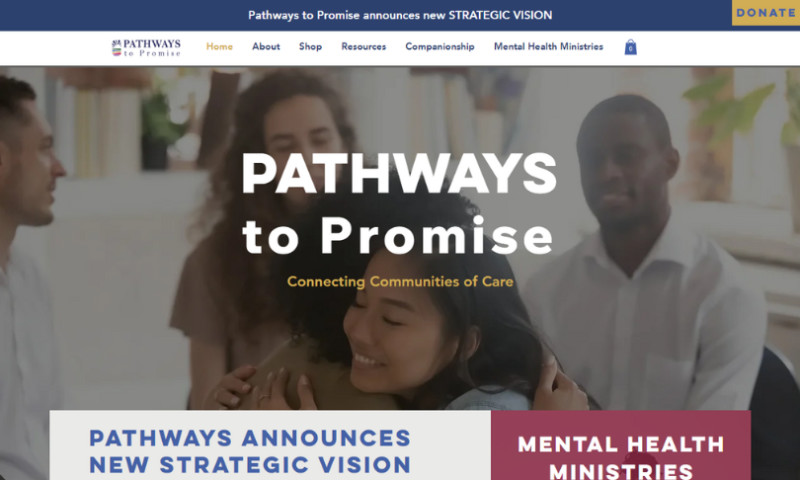Expand the Mental Health Ministries menu
800x480 pixels.
click(x=548, y=46)
